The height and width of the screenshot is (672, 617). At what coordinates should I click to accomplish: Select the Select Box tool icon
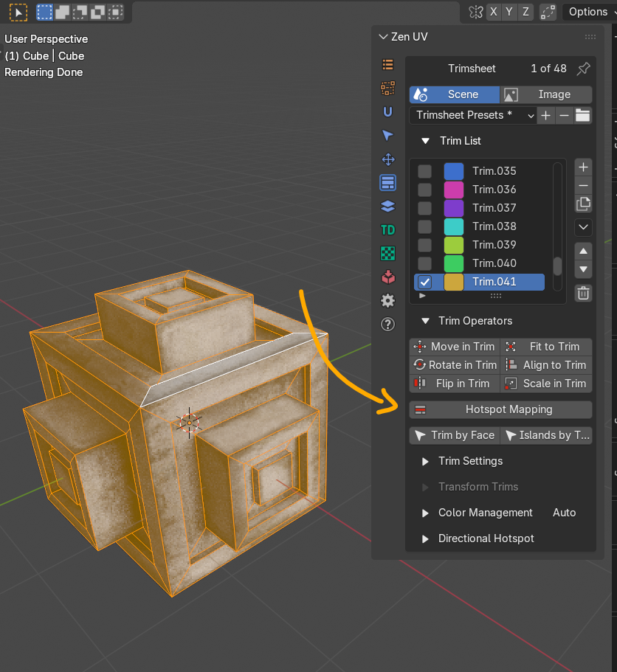coord(18,12)
